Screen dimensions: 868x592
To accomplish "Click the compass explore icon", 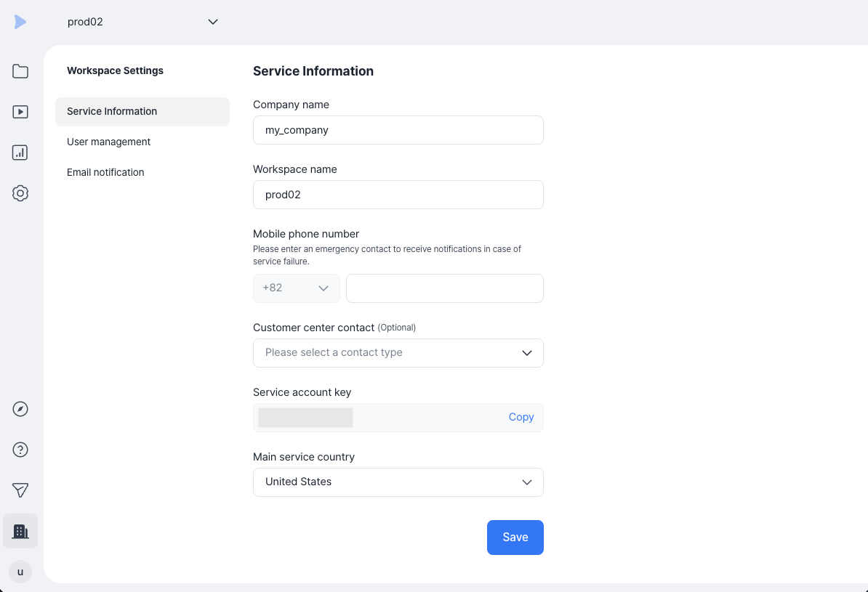I will pyautogui.click(x=20, y=409).
